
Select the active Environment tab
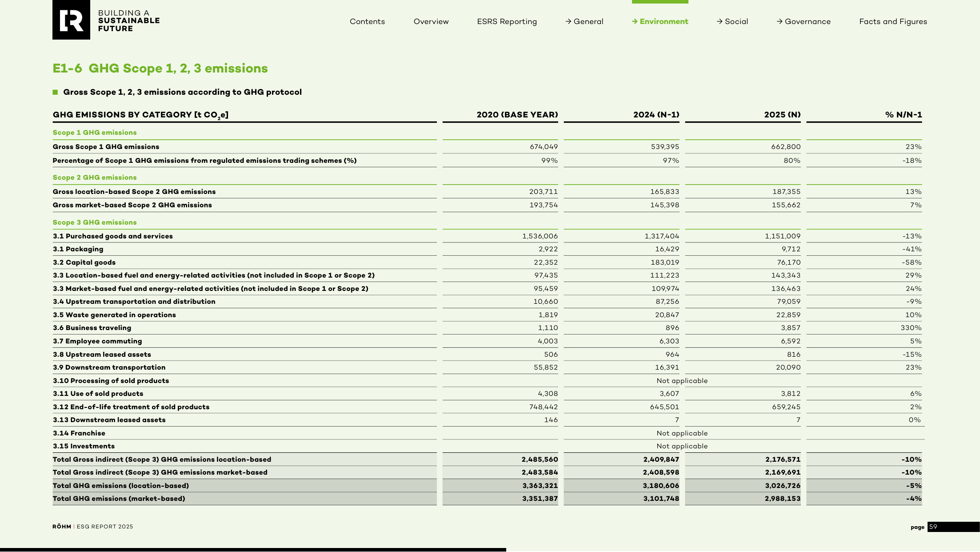point(660,21)
